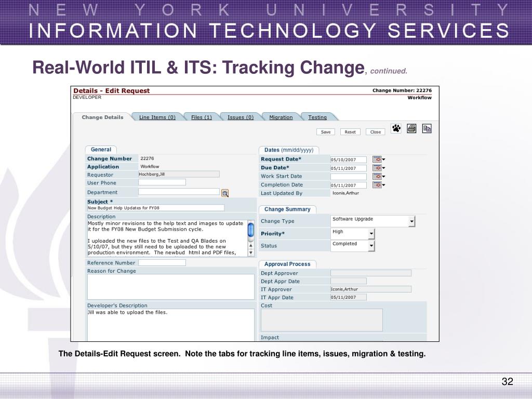The height and width of the screenshot is (399, 532).
Task: Expand the Status dropdown
Action: (371, 246)
